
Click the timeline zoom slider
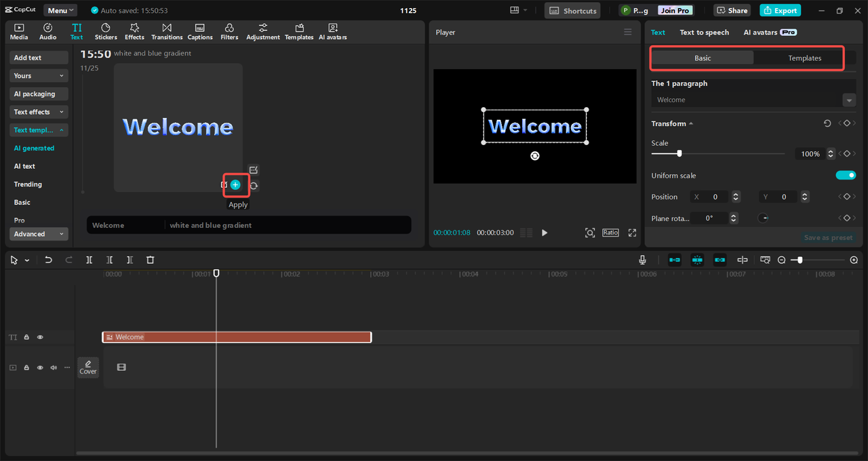817,260
